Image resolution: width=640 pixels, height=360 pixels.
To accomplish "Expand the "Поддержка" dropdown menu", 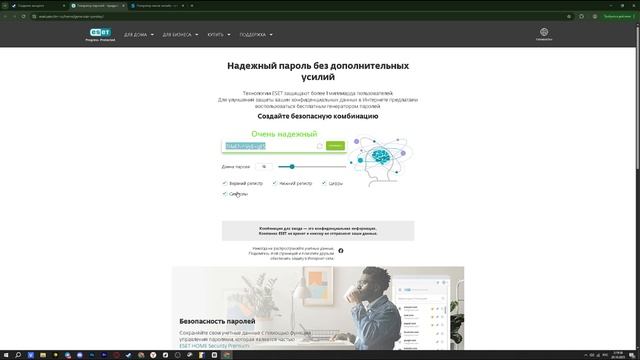I will 256,35.
